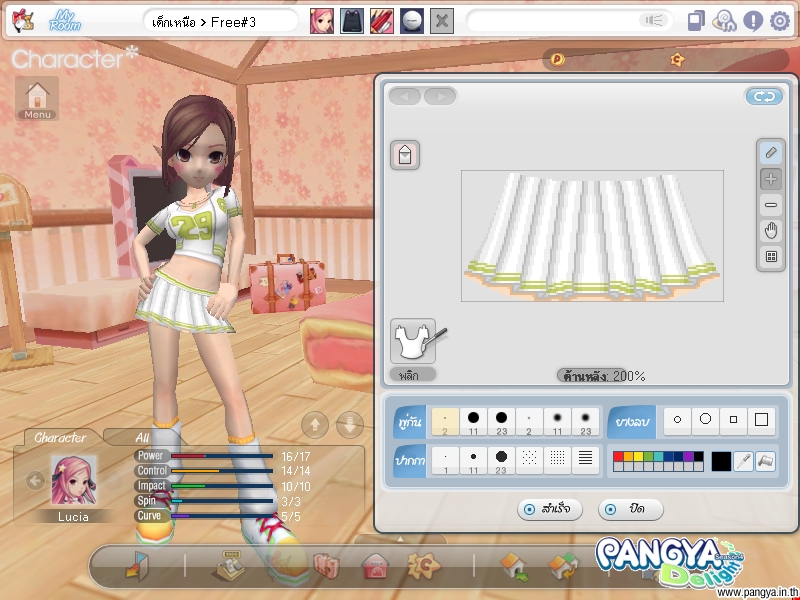This screenshot has width=800, height=600.
Task: Click the exit door icon in bottom bar
Action: (x=137, y=566)
